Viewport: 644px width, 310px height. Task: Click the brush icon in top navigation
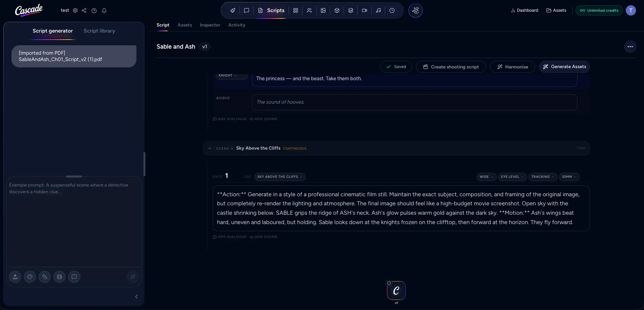point(232,10)
